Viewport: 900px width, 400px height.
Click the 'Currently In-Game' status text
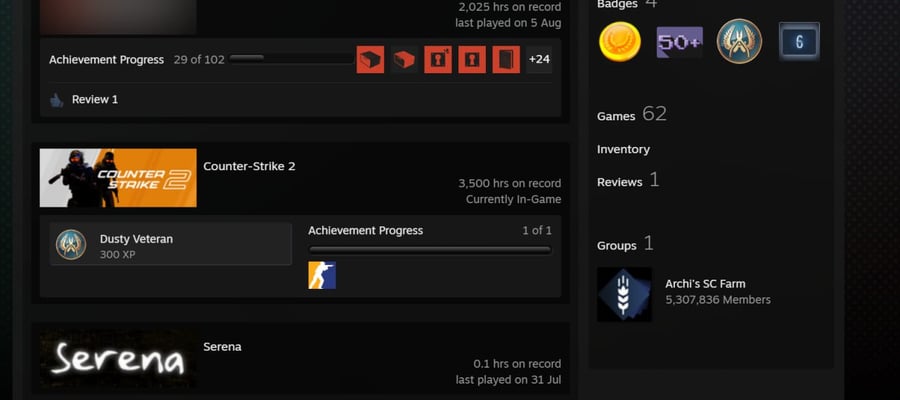[514, 200]
